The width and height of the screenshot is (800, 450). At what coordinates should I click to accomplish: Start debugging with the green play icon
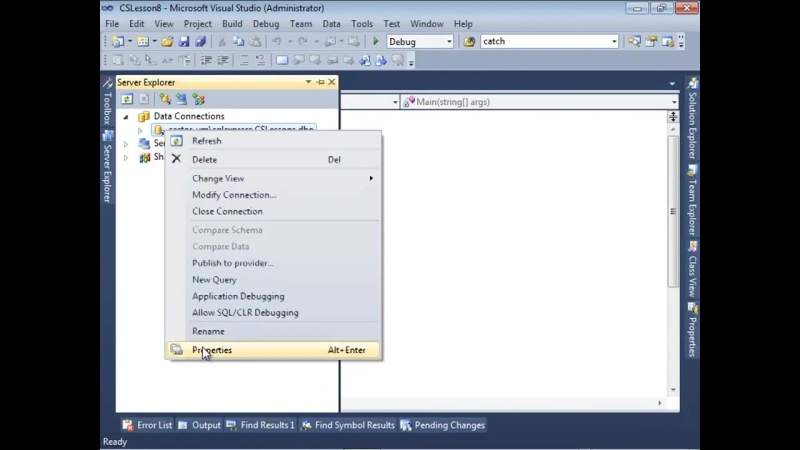coord(376,41)
